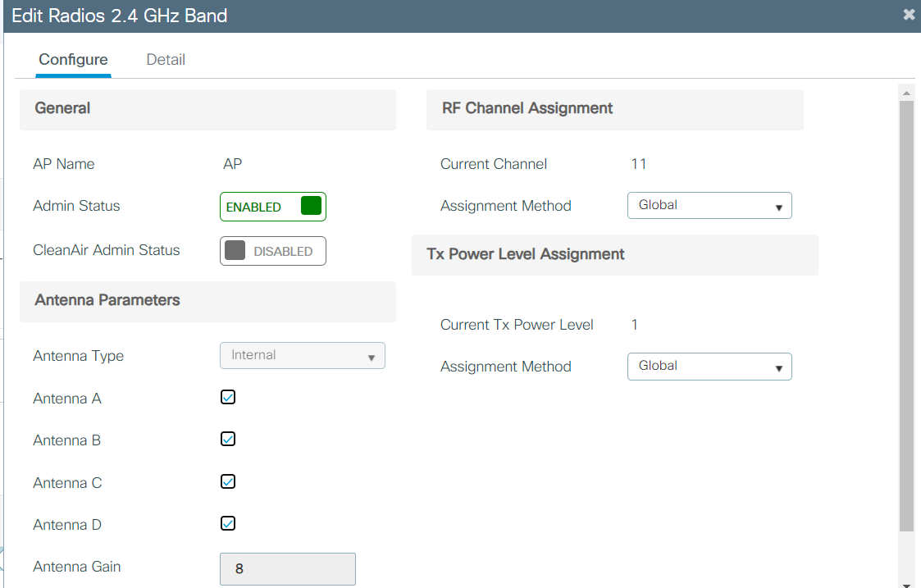Open the Tx Power Assignment Method dropdown
The width and height of the screenshot is (921, 588).
709,366
